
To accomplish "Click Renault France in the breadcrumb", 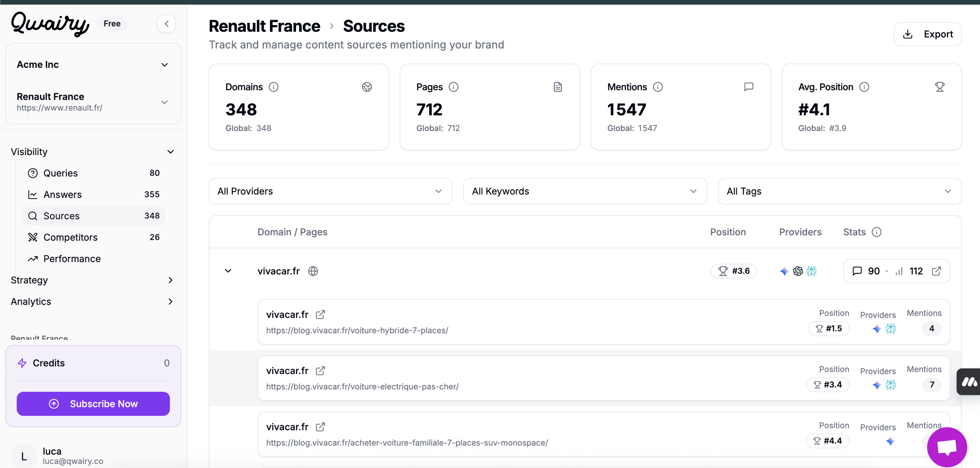I will pos(265,26).
